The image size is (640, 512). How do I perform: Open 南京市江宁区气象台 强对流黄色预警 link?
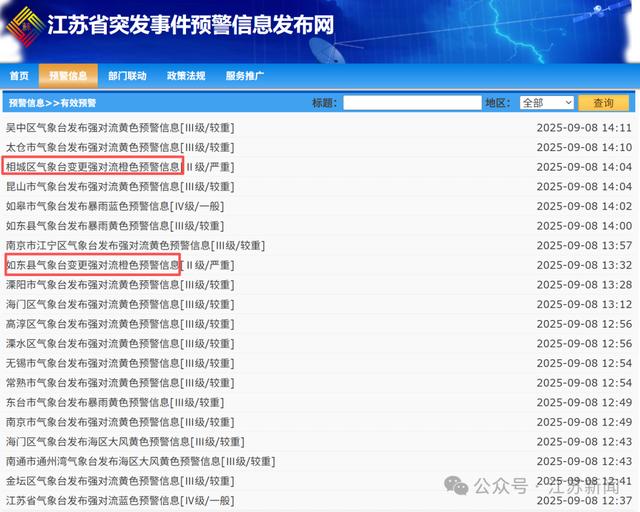[x=135, y=245]
